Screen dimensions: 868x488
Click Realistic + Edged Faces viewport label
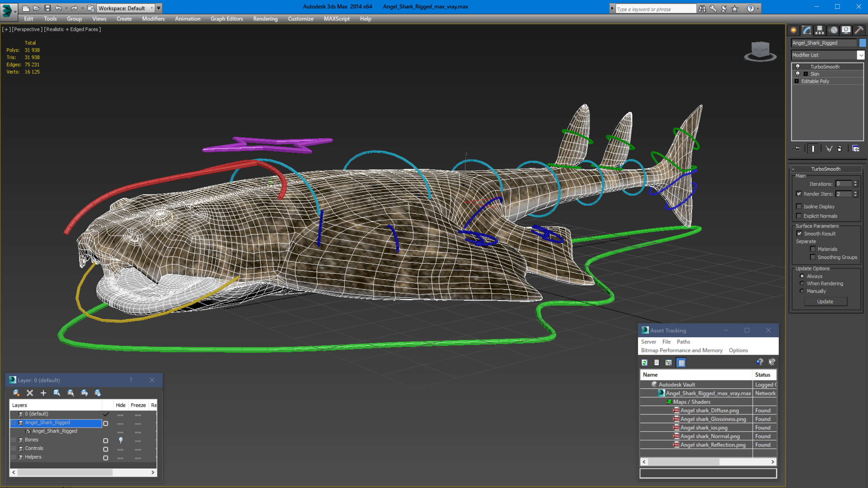tap(72, 29)
